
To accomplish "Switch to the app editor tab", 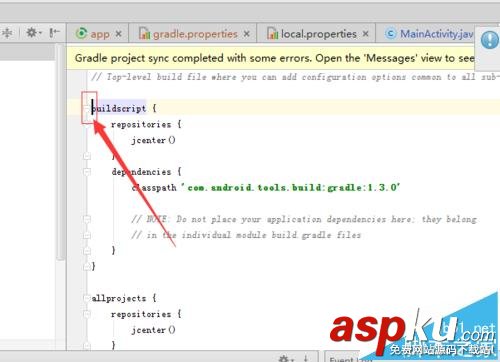I will [97, 34].
